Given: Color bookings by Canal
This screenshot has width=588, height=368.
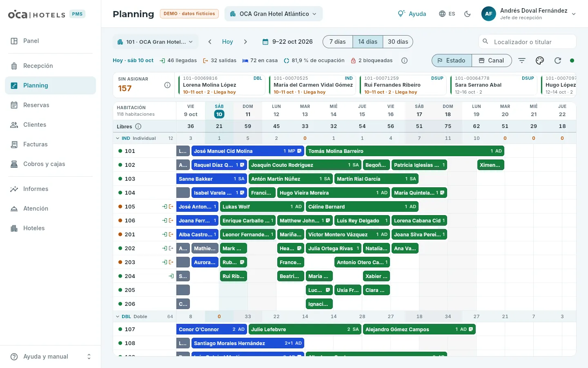Looking at the screenshot, I should coord(492,61).
